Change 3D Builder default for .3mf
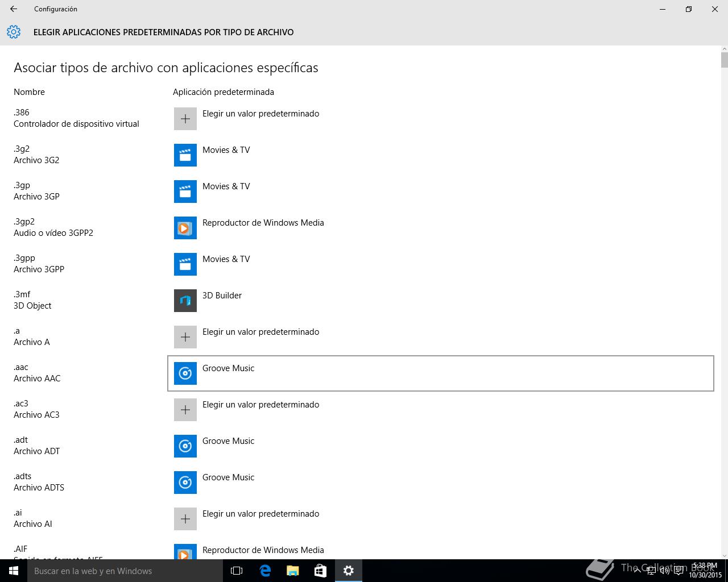 tap(441, 301)
